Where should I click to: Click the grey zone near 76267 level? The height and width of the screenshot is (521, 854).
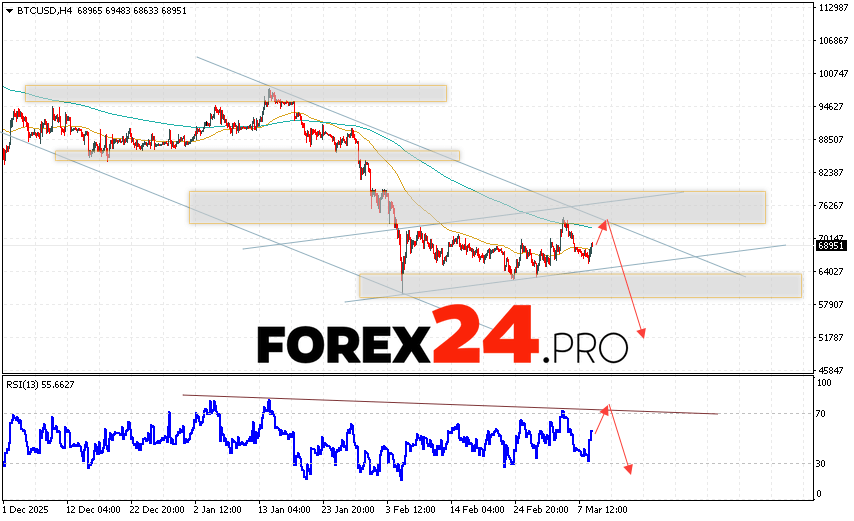tap(477, 207)
